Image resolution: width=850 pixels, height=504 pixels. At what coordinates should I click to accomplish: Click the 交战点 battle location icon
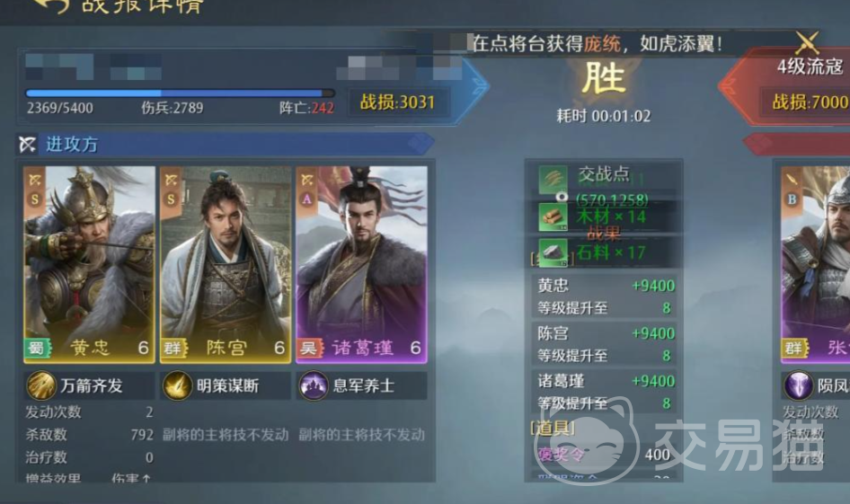click(553, 181)
